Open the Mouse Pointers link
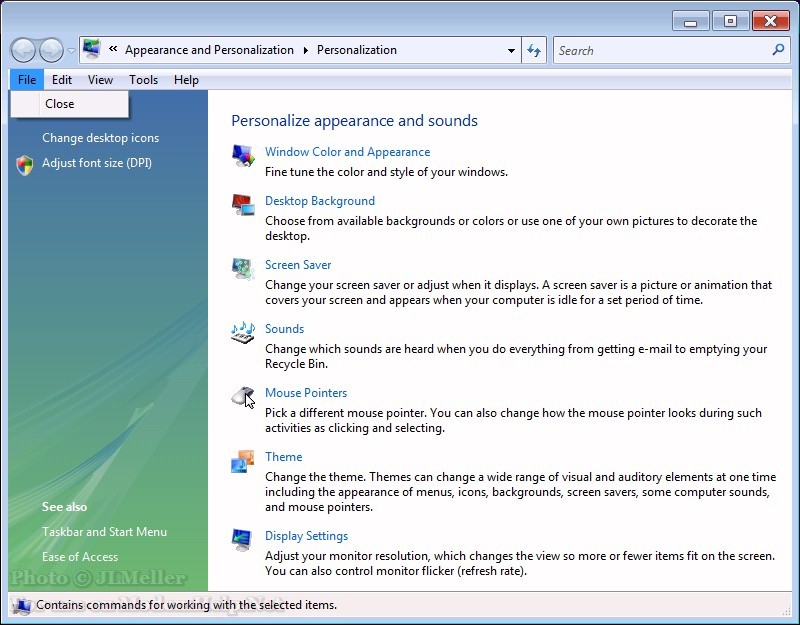Viewport: 800px width, 625px height. (x=306, y=393)
